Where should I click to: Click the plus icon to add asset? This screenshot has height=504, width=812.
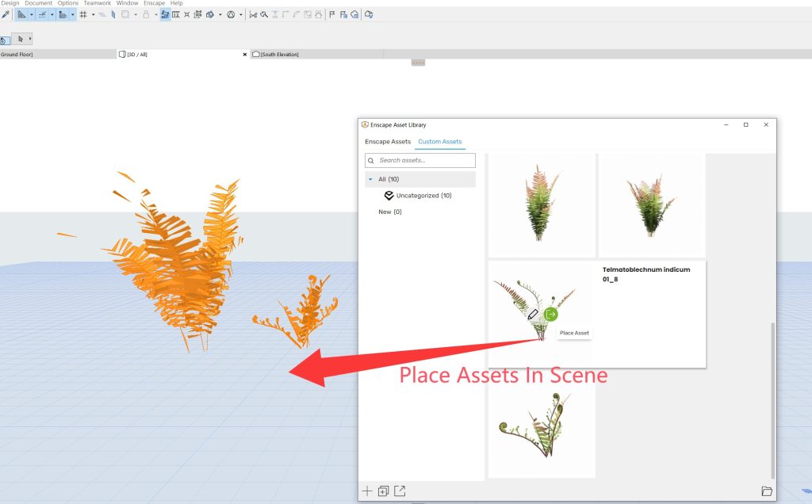point(367,491)
